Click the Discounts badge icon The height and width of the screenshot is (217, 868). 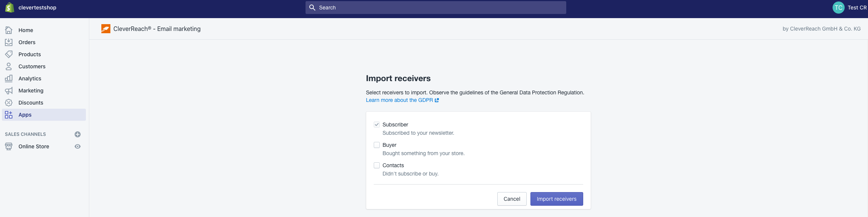point(9,103)
